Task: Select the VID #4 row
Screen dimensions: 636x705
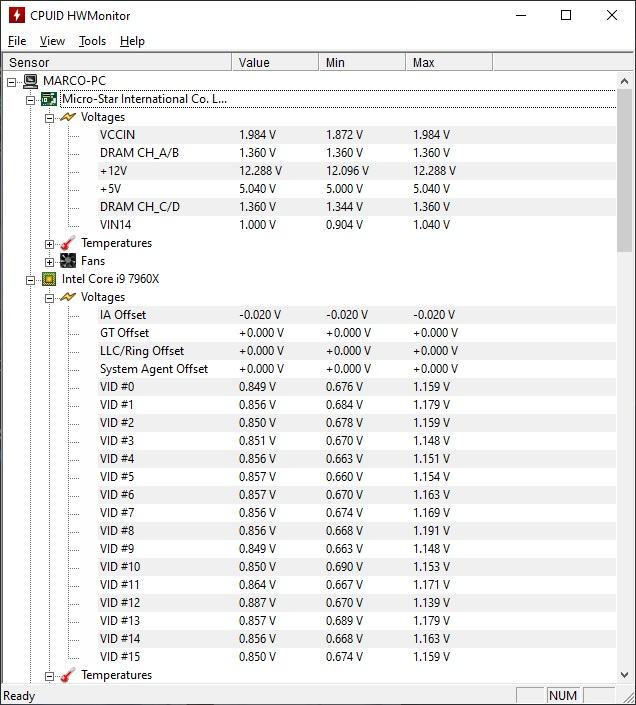Action: click(x=357, y=459)
